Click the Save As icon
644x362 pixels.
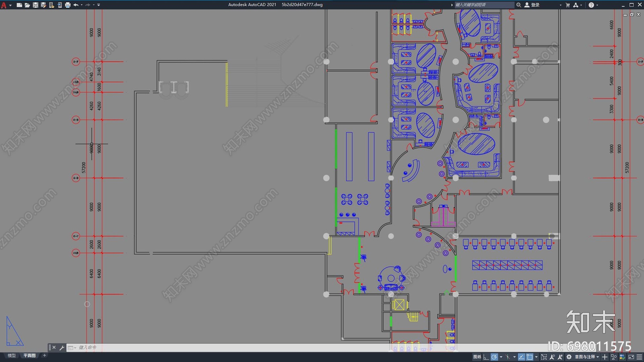tap(43, 5)
